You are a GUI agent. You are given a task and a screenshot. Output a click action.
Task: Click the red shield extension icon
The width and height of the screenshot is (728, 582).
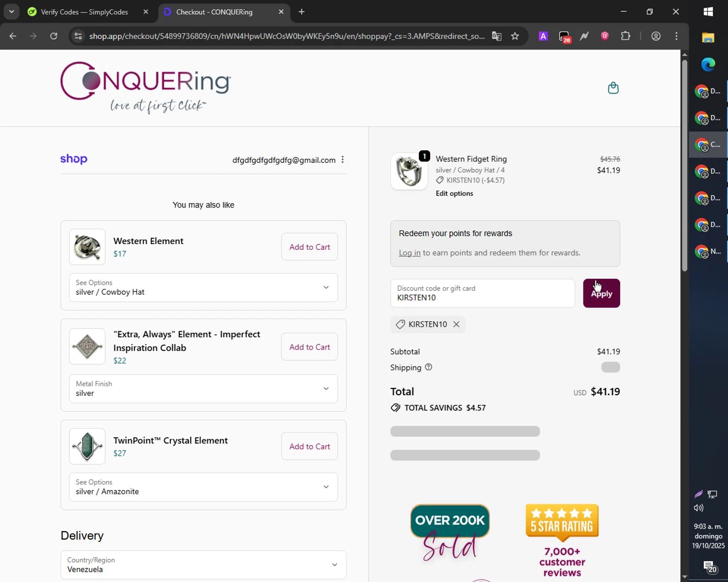605,36
